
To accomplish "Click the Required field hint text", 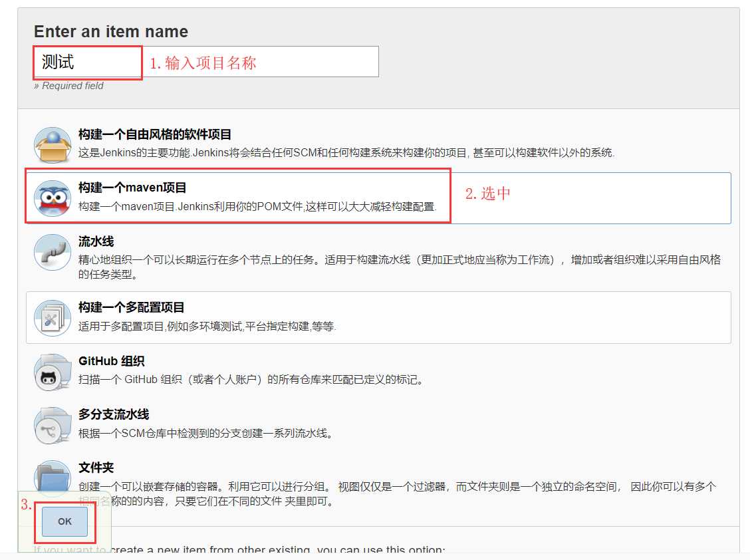I will (68, 86).
